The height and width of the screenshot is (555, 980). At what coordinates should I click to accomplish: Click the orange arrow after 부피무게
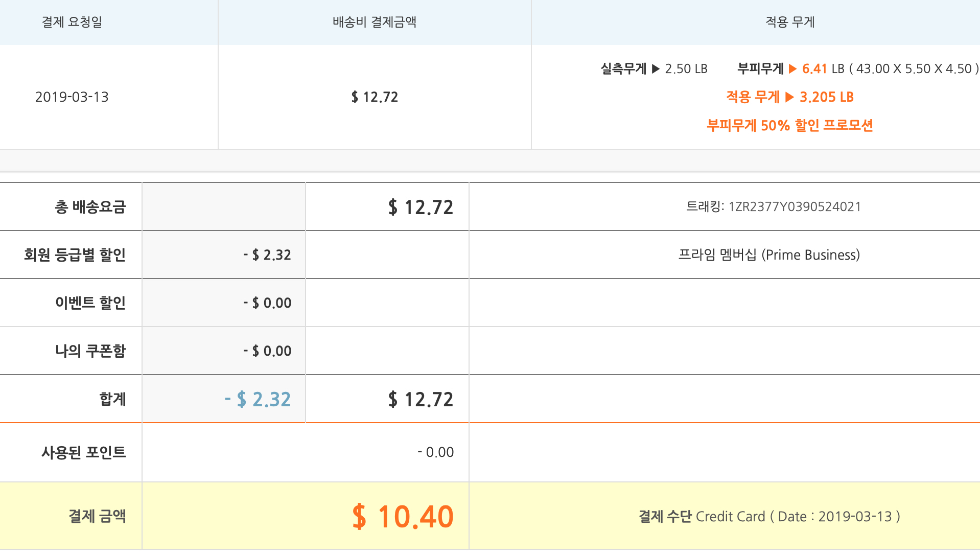coord(792,69)
